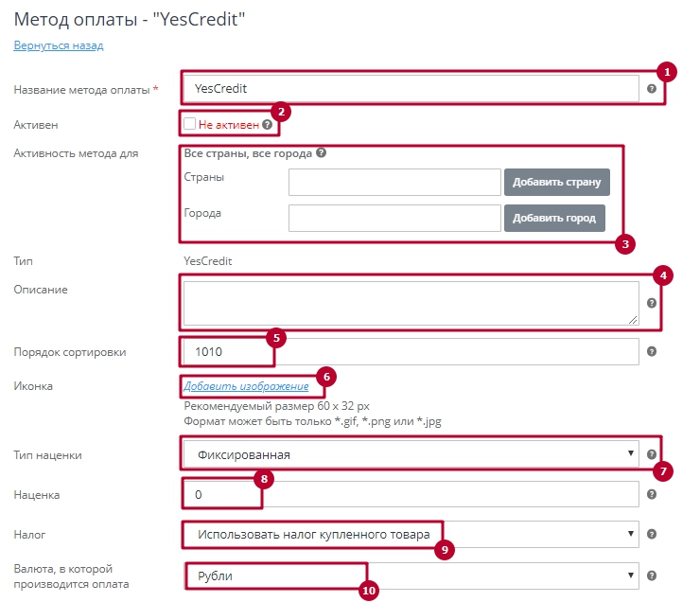
Task: Click help icon beside the Описание textarea
Action: click(x=651, y=304)
